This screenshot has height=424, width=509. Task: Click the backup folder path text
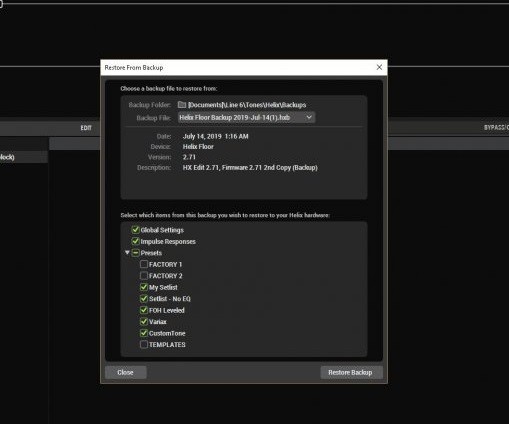(x=247, y=105)
